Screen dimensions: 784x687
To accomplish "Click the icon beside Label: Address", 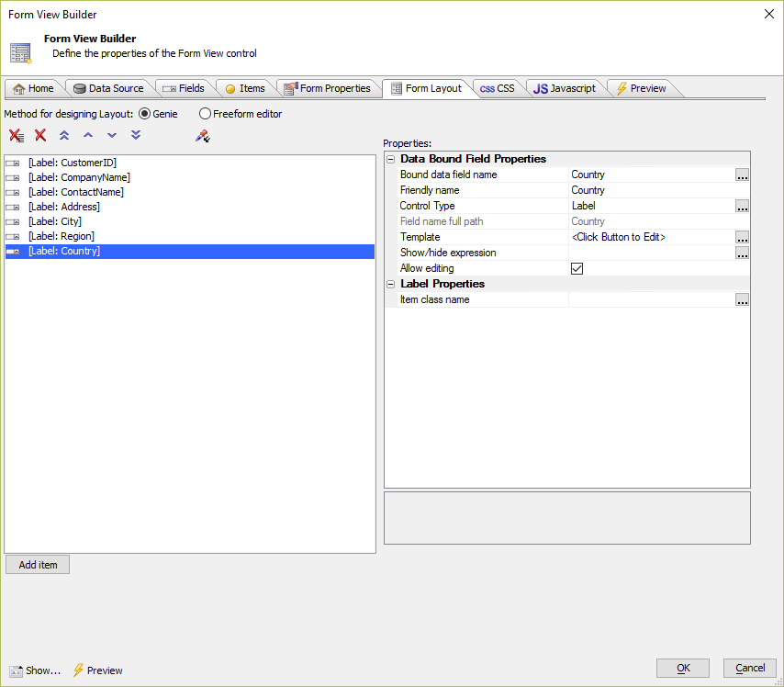I will pos(13,208).
